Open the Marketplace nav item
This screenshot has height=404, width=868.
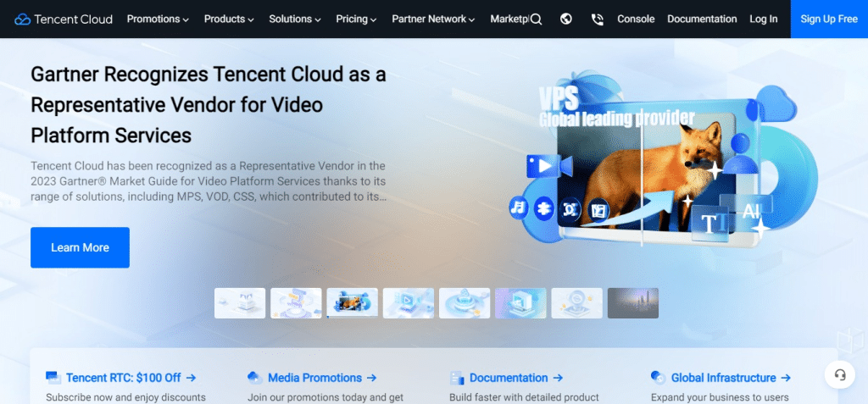pyautogui.click(x=509, y=19)
